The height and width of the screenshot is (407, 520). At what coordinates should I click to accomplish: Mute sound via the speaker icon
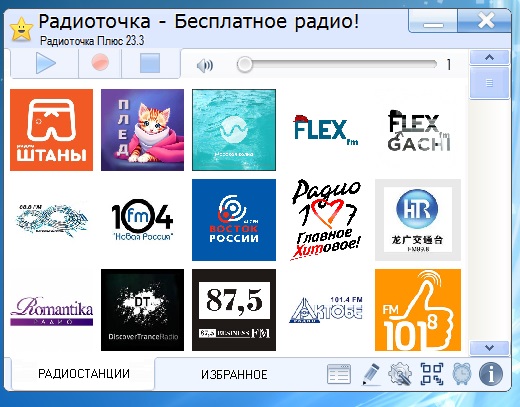[x=205, y=66]
